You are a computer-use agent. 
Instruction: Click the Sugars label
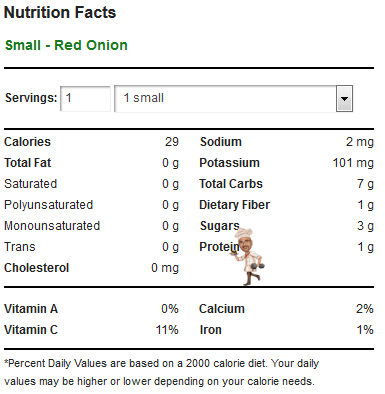pyautogui.click(x=220, y=226)
